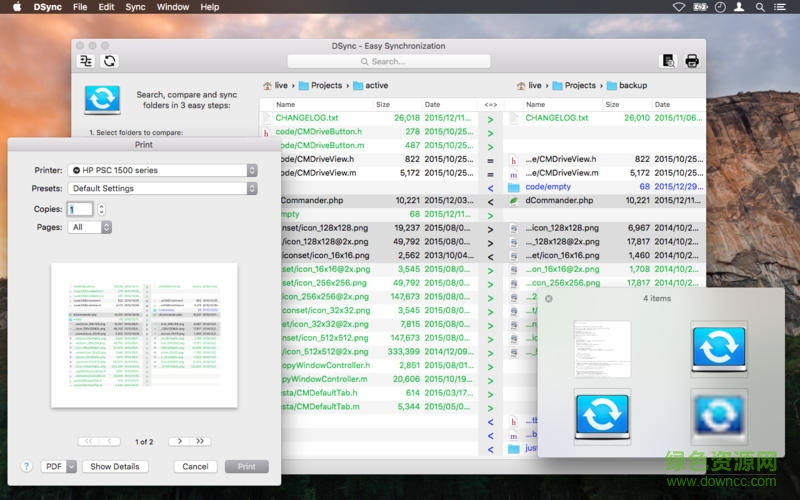Open the Window menu

173,7
